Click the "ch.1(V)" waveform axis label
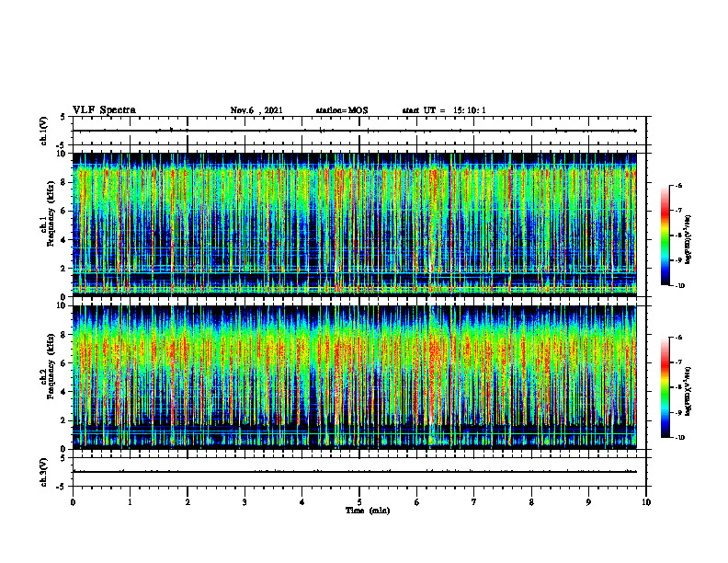Viewport: 728px width, 563px height. [x=43, y=131]
